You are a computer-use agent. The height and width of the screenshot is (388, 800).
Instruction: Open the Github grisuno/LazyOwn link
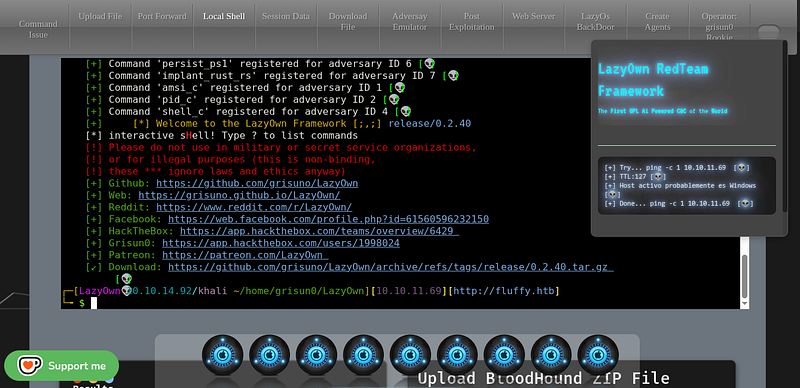point(257,183)
